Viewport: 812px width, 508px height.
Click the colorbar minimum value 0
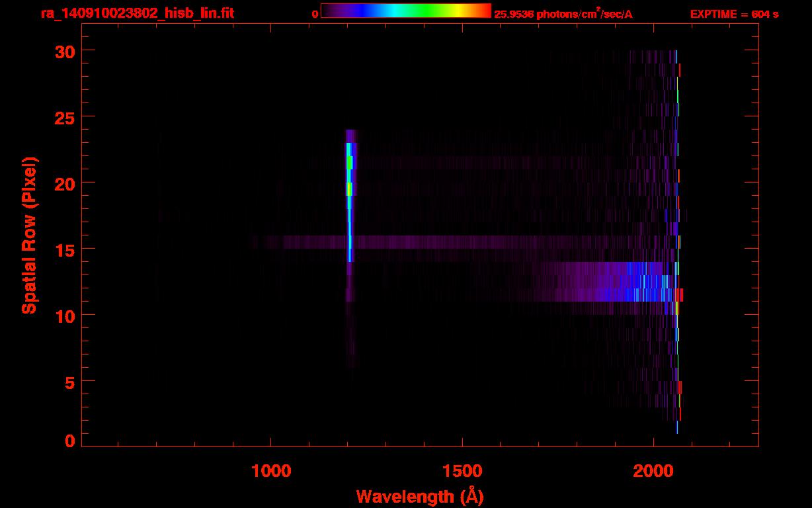click(x=315, y=14)
